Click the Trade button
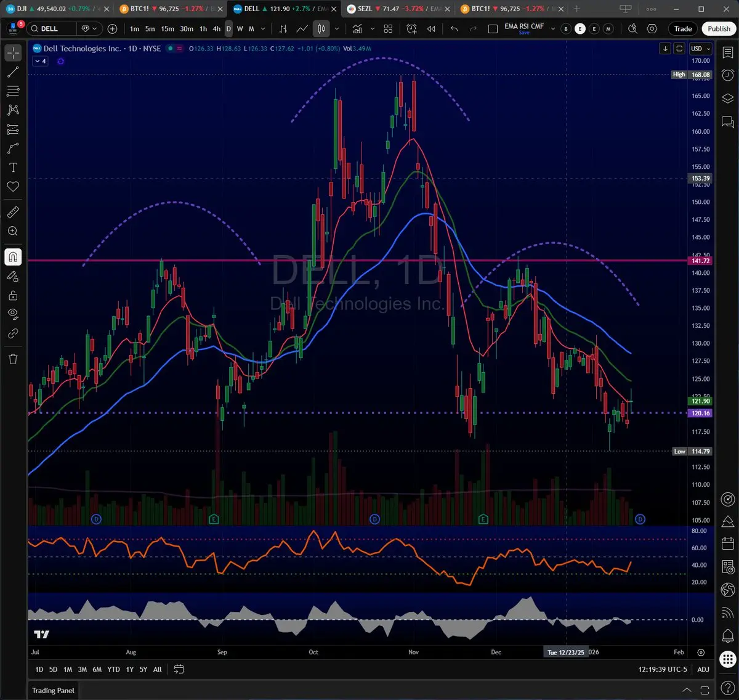The image size is (739, 700). (683, 29)
